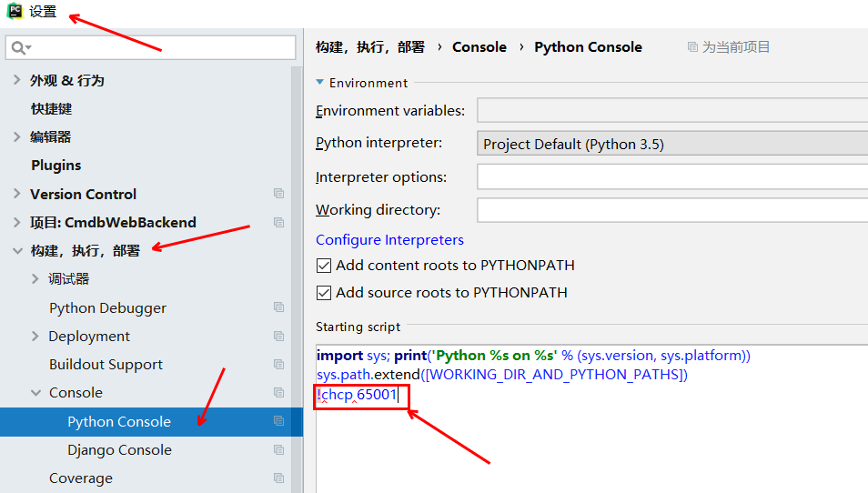Select 快捷键 in the settings tree

[x=52, y=108]
